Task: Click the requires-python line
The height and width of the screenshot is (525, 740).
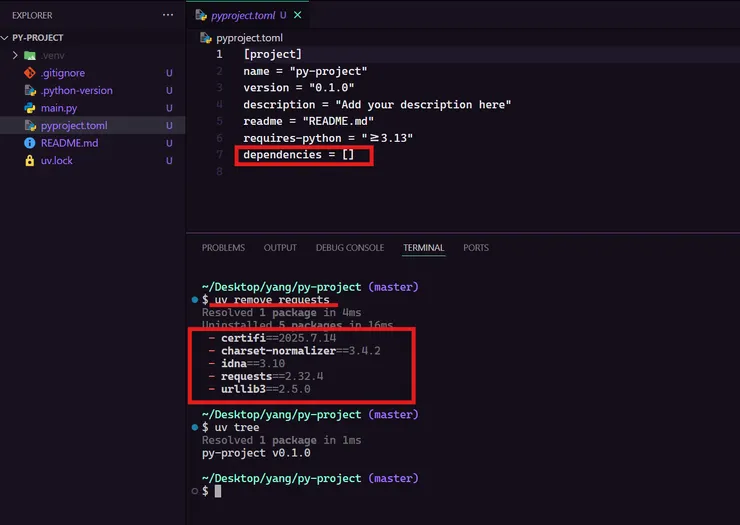Action: coord(328,138)
